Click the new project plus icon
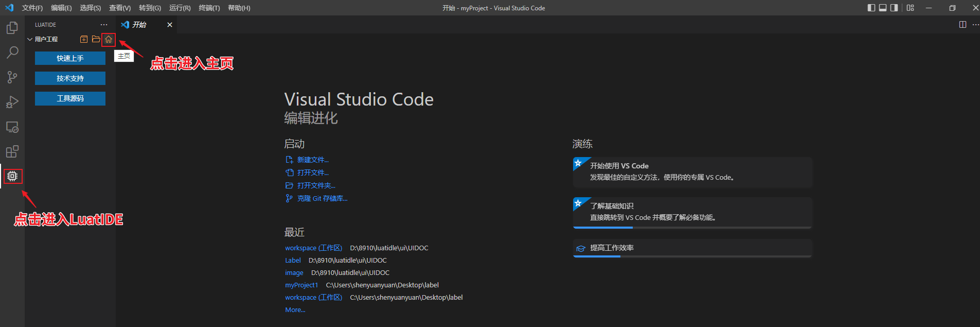This screenshot has width=980, height=327. coord(84,39)
